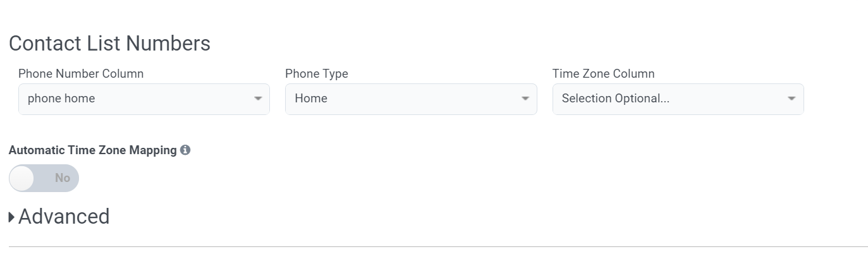Click the "Contact List Numbers" heading
Image resolution: width=868 pixels, height=266 pixels.
click(x=109, y=44)
